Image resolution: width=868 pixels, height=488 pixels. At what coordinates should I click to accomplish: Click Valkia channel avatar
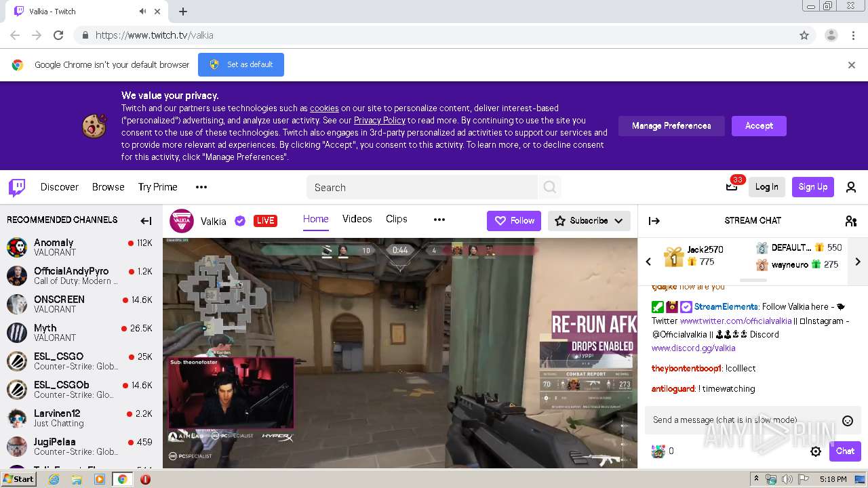[181, 221]
